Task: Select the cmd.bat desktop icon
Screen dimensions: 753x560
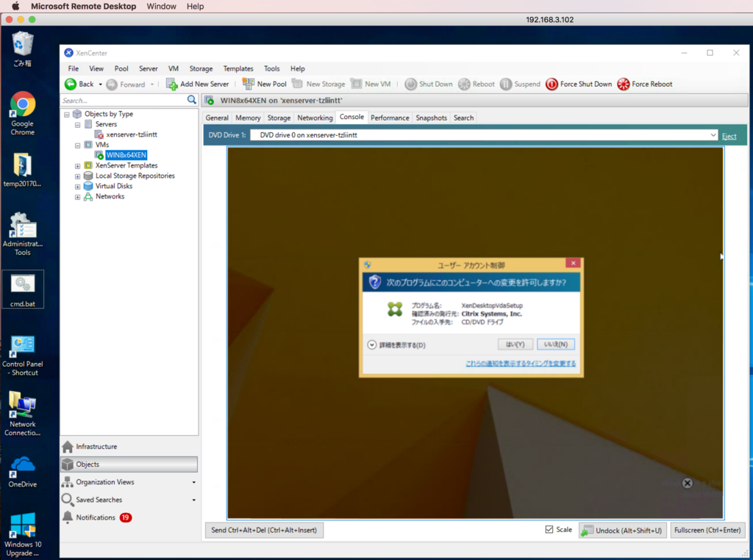Action: coord(23,290)
